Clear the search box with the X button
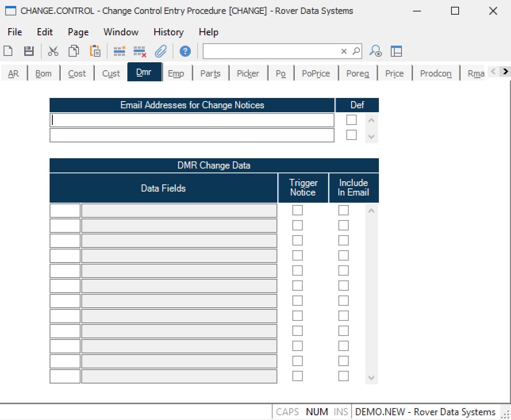511x420 pixels. click(x=344, y=51)
